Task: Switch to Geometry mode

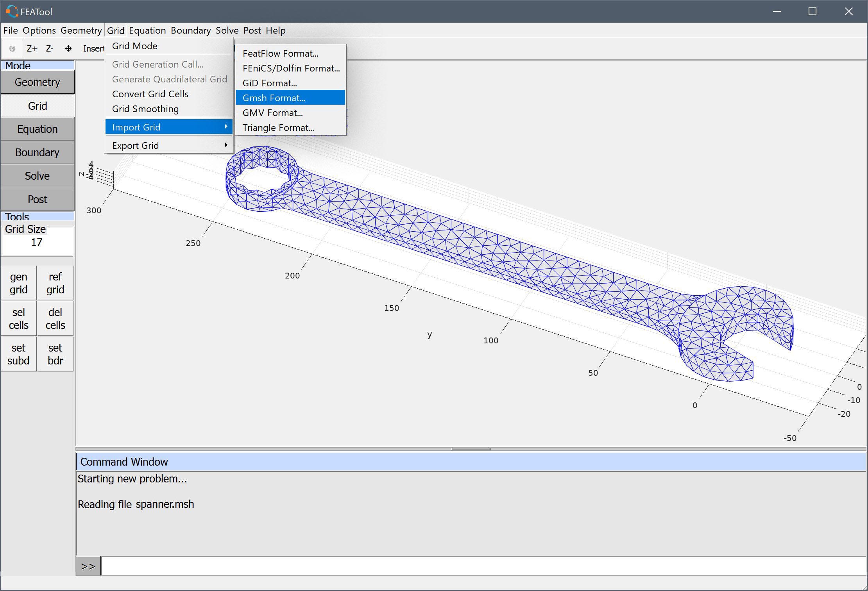Action: point(38,82)
